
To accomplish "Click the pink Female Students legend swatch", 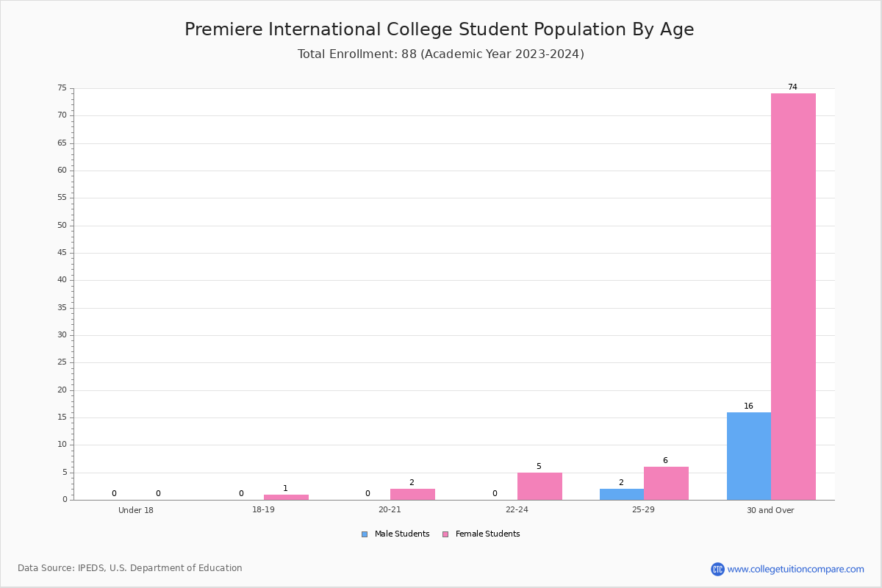I will pyautogui.click(x=445, y=534).
